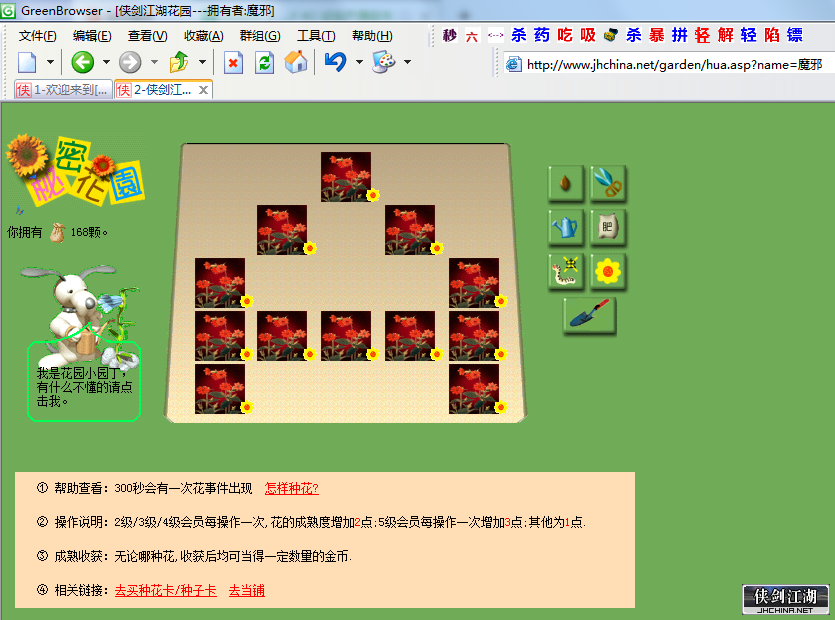Click the new blank page icon
The width and height of the screenshot is (835, 620).
[x=27, y=62]
